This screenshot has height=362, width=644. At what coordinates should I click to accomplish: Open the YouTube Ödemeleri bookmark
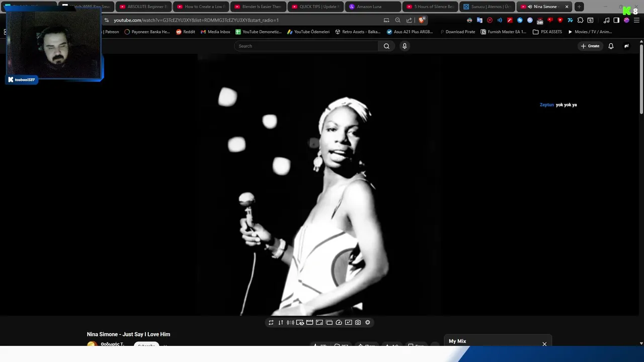308,32
